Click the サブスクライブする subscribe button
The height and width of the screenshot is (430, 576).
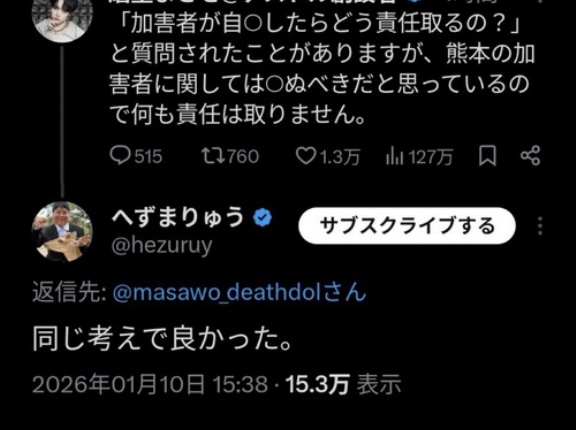pos(407,225)
